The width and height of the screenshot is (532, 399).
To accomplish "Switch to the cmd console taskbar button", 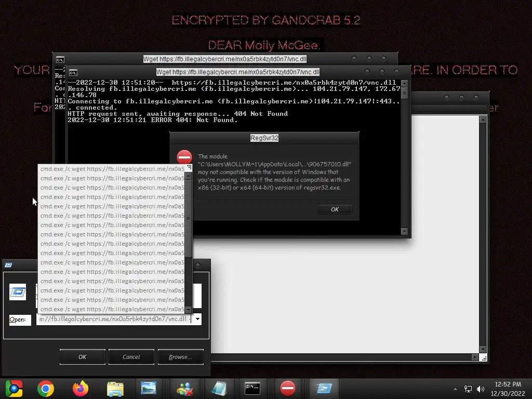I will coord(252,389).
